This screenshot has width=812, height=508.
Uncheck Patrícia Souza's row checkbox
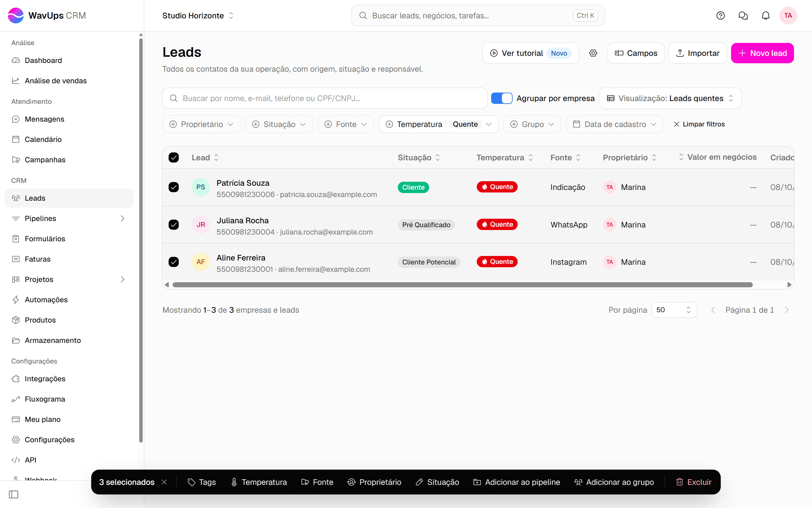(x=173, y=187)
